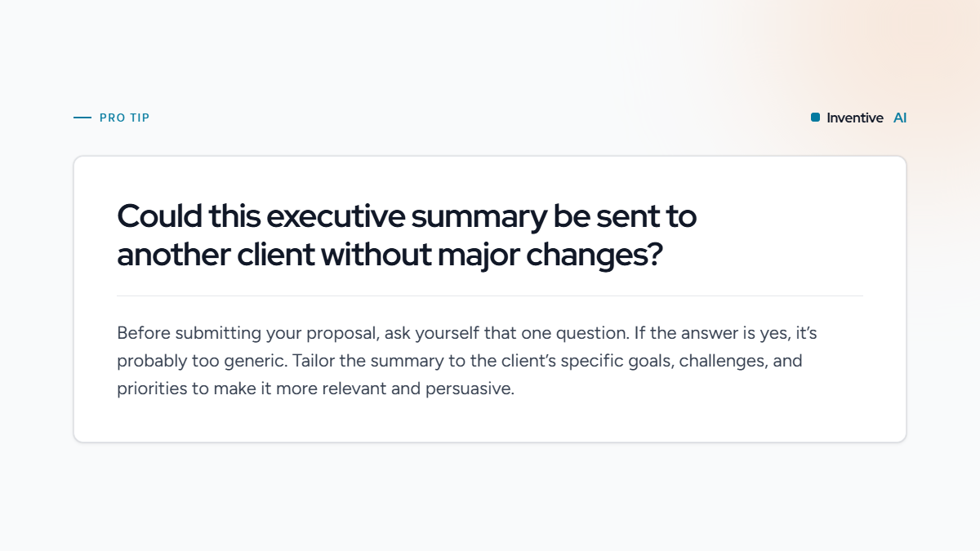Click the Inventive brand name text
The width and height of the screenshot is (980, 551).
click(855, 118)
